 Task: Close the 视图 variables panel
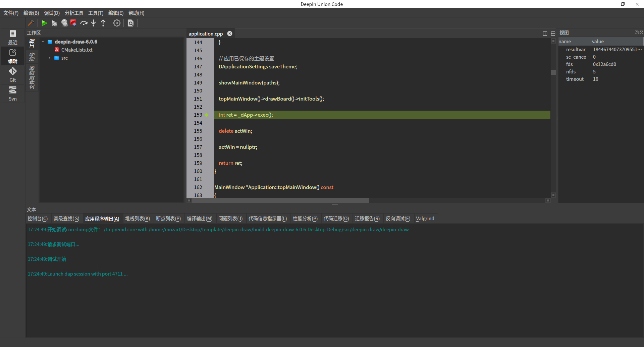641,33
